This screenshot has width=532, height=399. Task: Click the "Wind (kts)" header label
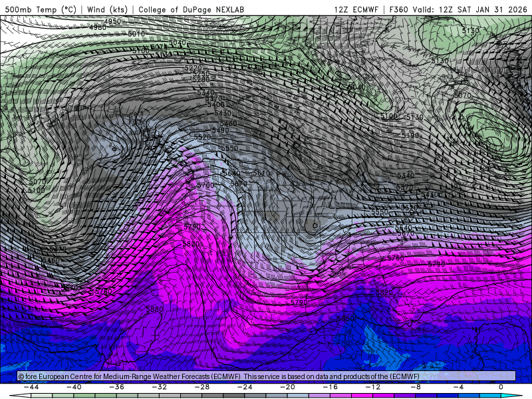coord(107,9)
